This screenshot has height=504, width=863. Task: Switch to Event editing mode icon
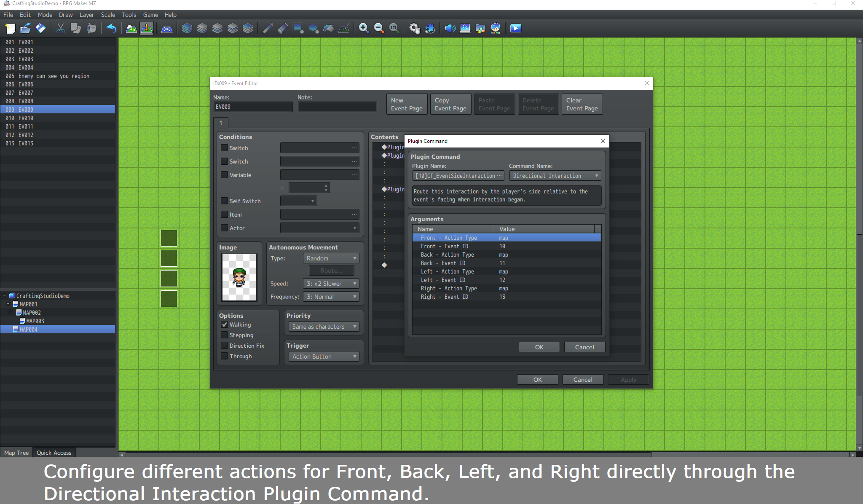[147, 28]
